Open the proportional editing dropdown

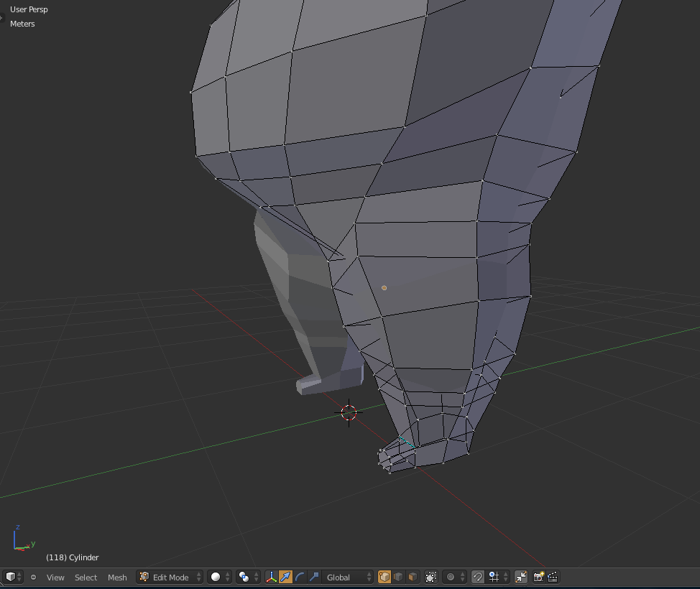click(454, 577)
